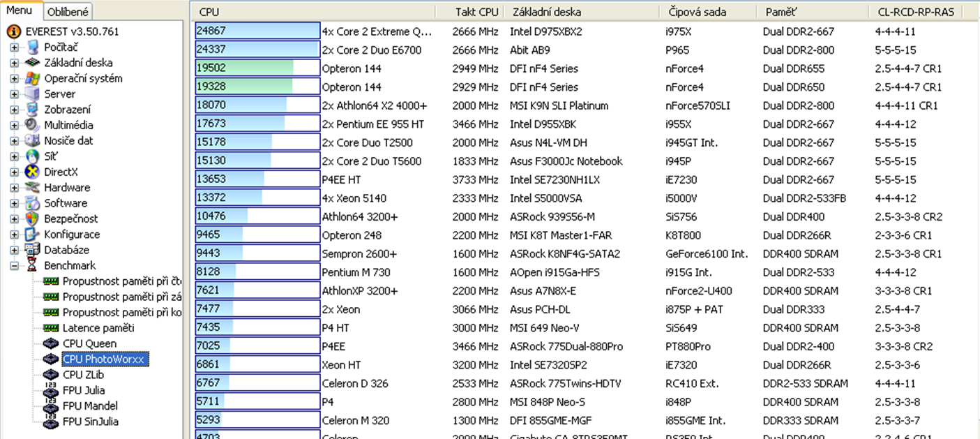Click the Zobrazení monitor icon
The height and width of the screenshot is (439, 980).
click(32, 110)
